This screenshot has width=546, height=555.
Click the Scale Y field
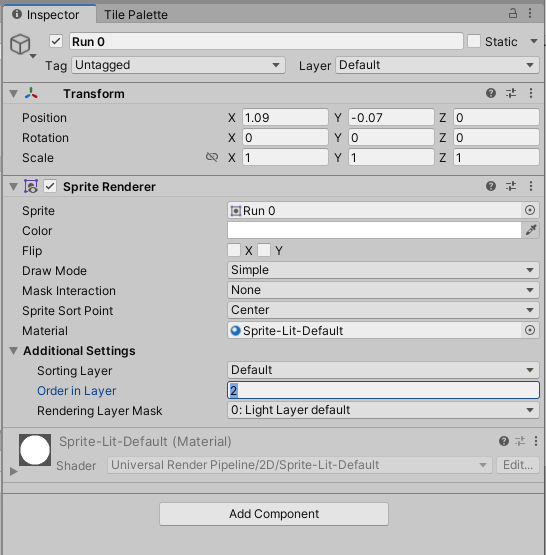(391, 157)
